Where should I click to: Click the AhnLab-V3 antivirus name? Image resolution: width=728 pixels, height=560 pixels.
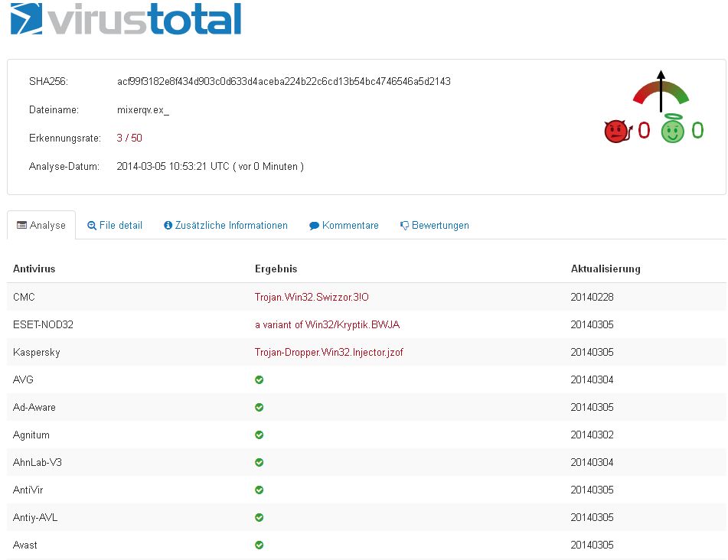(38, 462)
